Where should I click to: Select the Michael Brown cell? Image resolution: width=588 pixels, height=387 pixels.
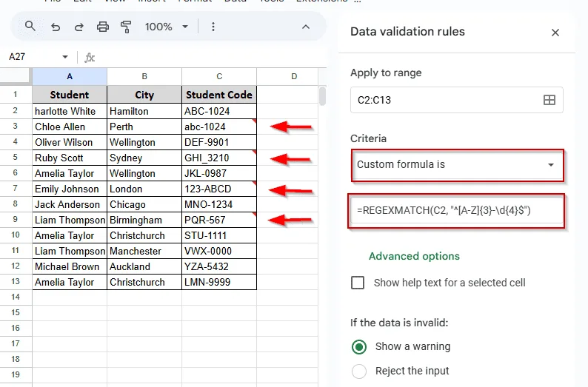[70, 266]
